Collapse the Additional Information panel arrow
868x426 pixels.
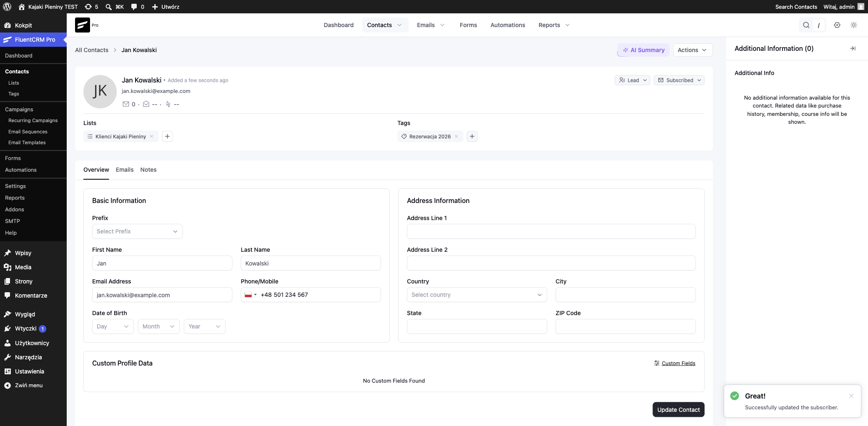853,49
